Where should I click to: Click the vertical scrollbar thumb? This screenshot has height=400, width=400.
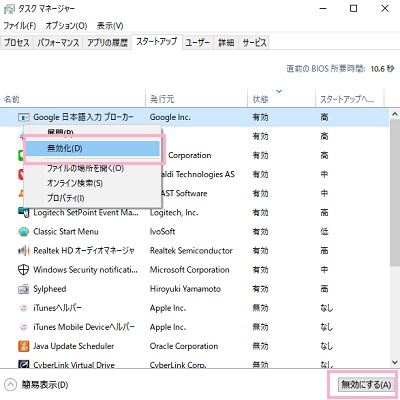395,194
